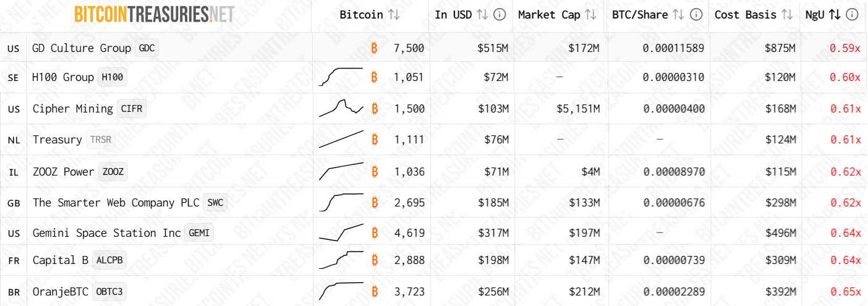The width and height of the screenshot is (868, 306).
Task: Open Cipher Mining company link
Action: click(x=72, y=109)
